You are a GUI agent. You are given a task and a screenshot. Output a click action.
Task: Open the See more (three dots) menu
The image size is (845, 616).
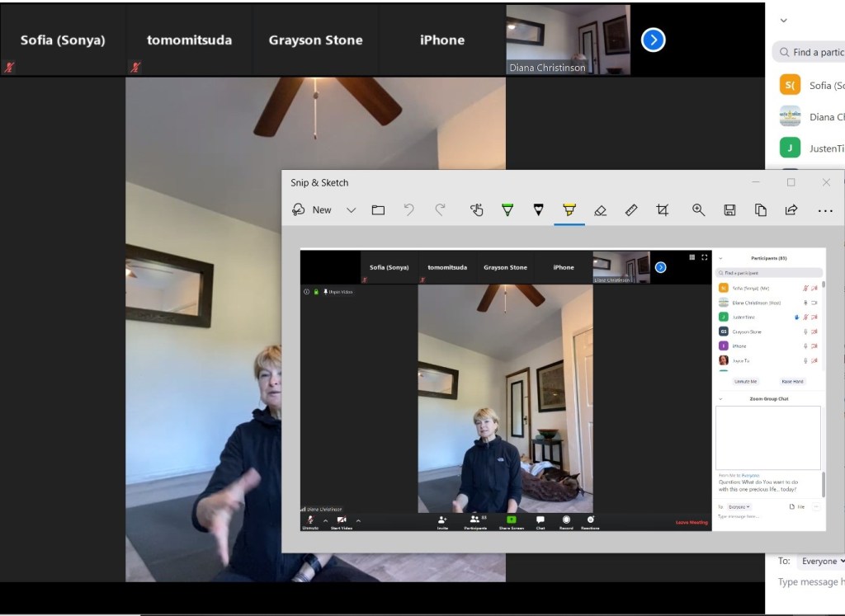point(825,210)
